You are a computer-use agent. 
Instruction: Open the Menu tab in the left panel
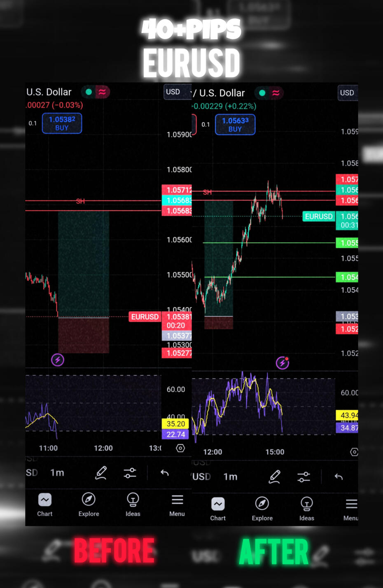(177, 504)
